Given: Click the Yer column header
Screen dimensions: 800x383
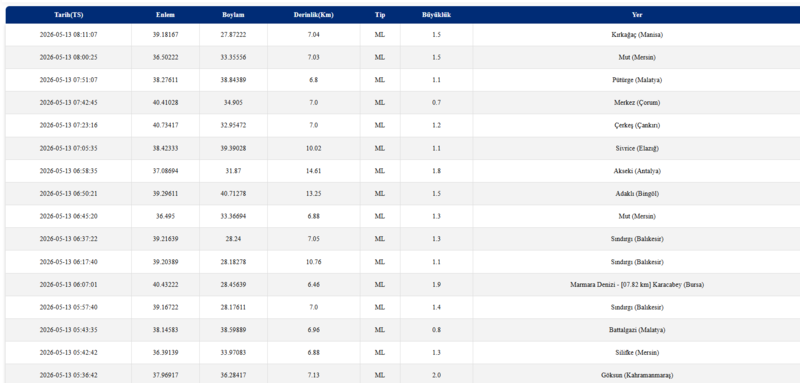Looking at the screenshot, I should [x=637, y=15].
